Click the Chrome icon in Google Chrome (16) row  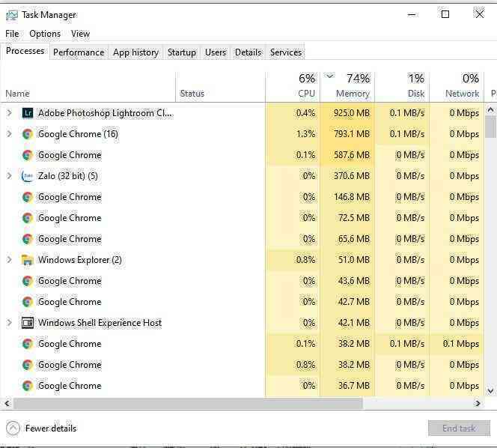(28, 134)
